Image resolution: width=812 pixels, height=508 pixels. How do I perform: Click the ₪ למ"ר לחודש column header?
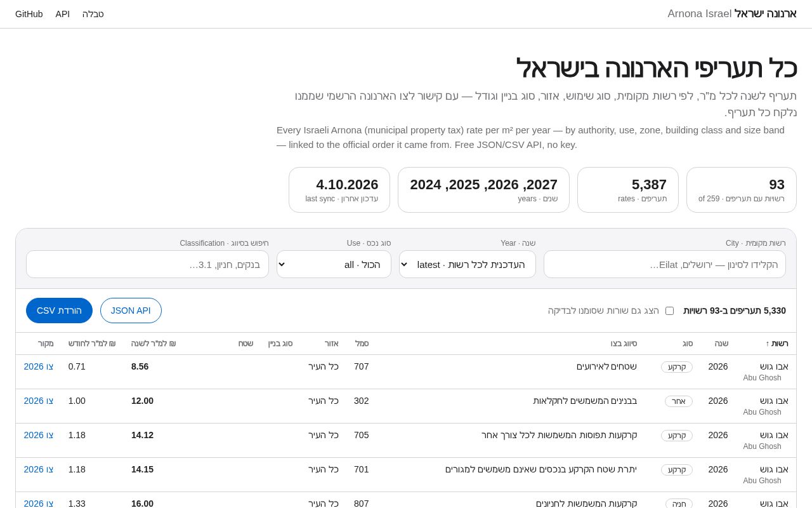[92, 344]
